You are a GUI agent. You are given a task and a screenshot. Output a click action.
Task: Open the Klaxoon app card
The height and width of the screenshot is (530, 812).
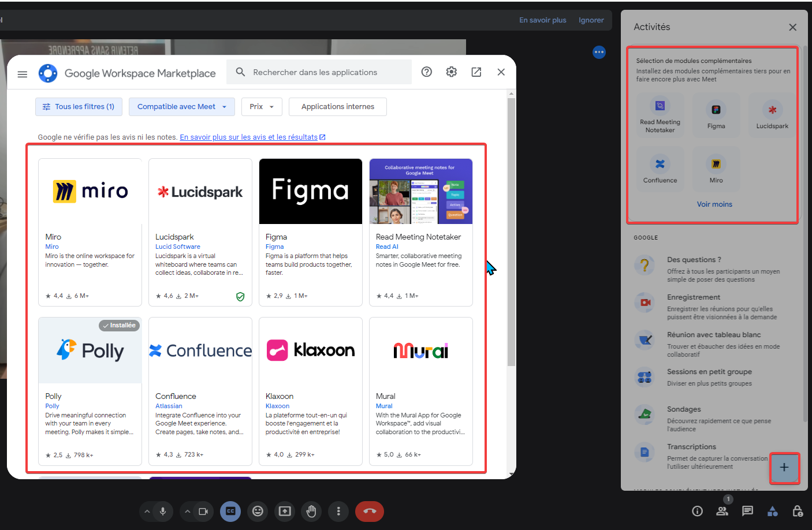[x=311, y=391]
